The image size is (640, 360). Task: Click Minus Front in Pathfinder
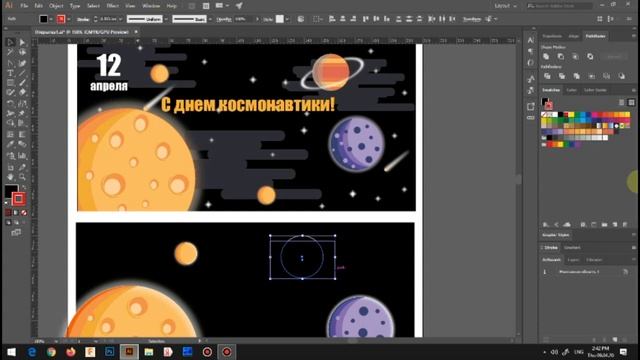(561, 56)
